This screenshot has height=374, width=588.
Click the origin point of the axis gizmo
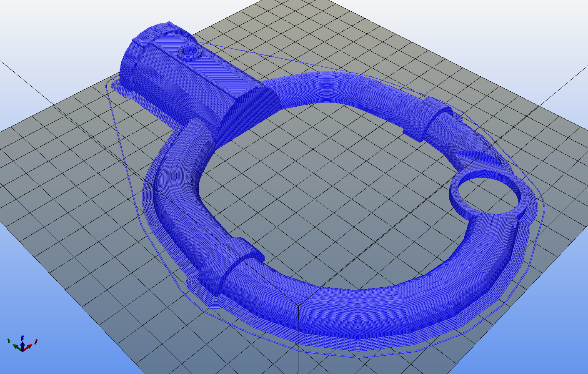[x=22, y=351]
